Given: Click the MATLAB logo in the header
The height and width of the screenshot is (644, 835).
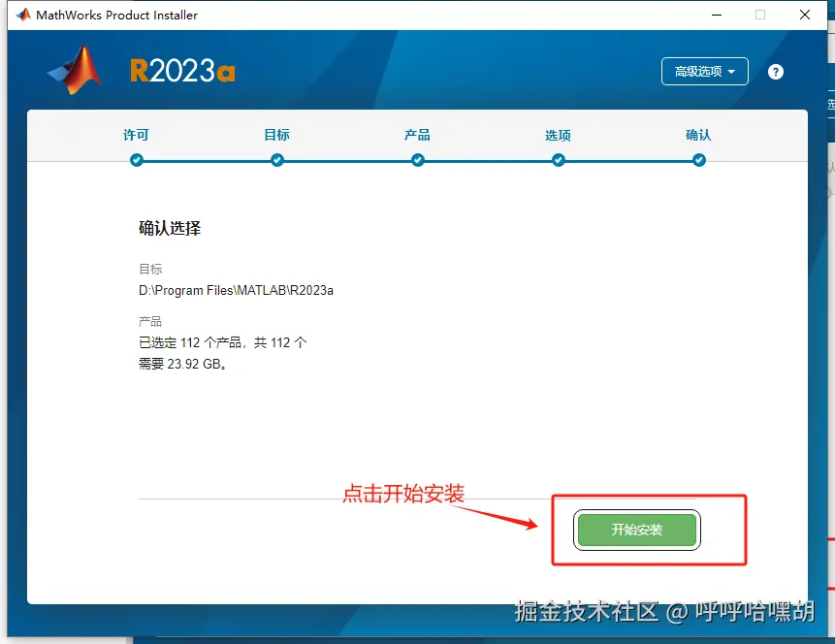Looking at the screenshot, I should (x=75, y=70).
